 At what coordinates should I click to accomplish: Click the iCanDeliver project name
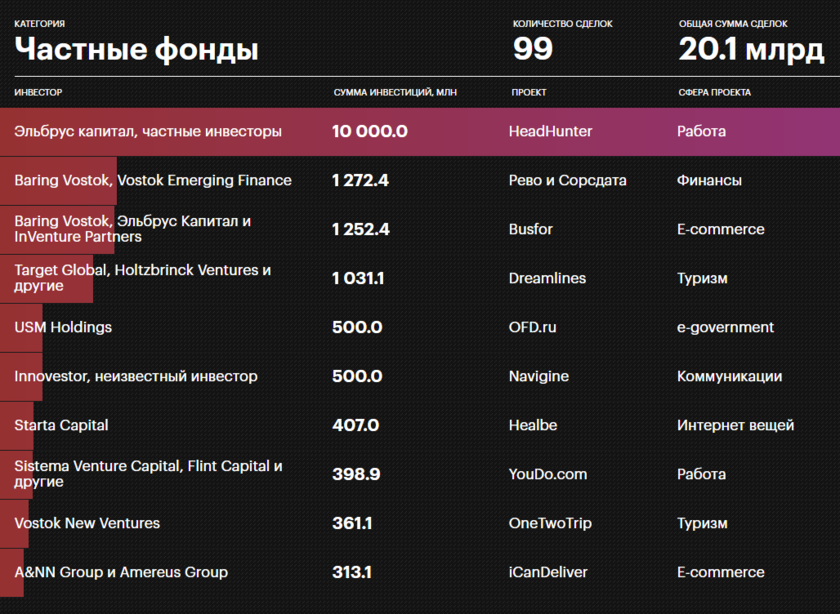coord(548,572)
